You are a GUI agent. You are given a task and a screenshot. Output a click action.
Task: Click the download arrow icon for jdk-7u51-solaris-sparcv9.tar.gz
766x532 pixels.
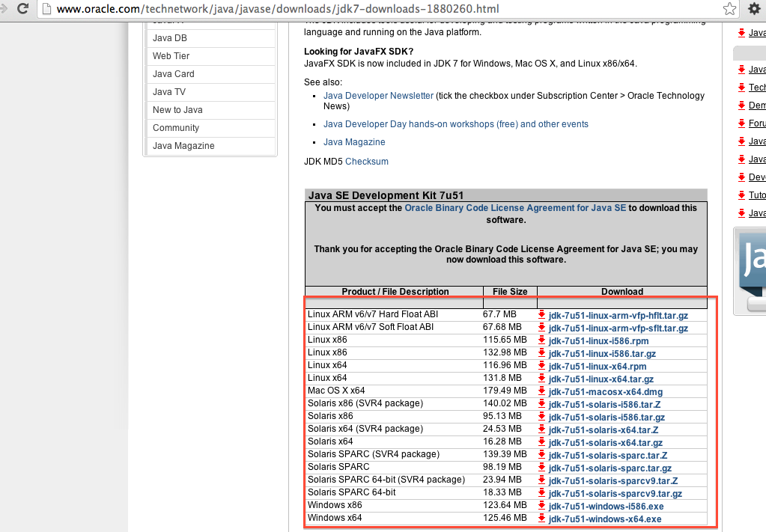542,492
